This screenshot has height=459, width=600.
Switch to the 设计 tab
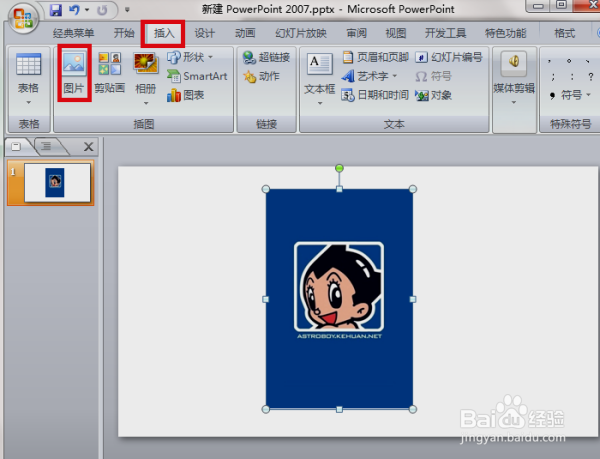point(204,33)
